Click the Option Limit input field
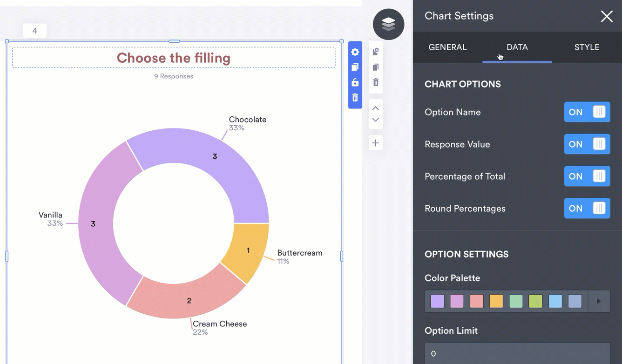622x364 pixels. pos(517,354)
